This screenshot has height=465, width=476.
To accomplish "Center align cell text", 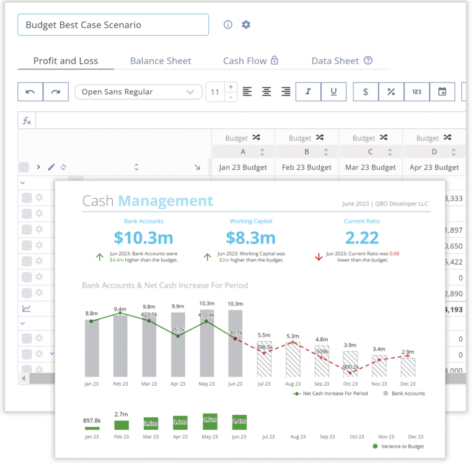I will pos(267,92).
